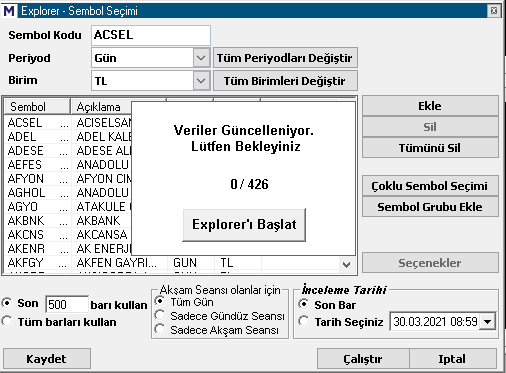The height and width of the screenshot is (373, 506).
Task: Open the inceleme date picker dropdown arrow
Action: [487, 322]
